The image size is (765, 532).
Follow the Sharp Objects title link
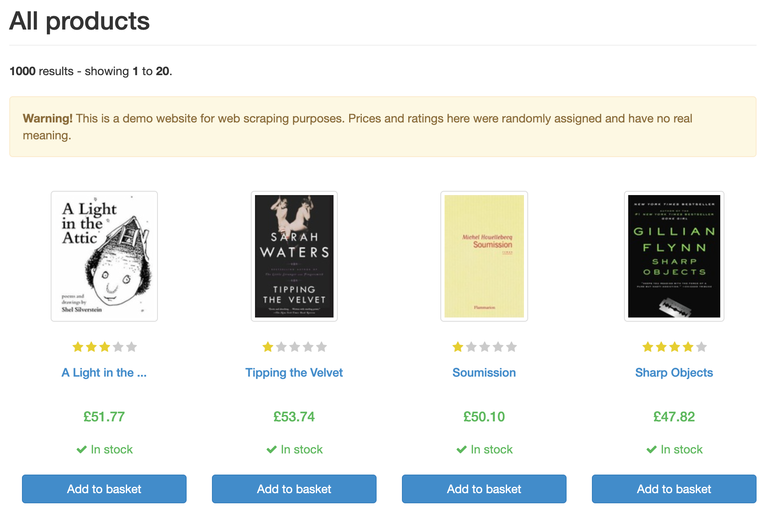(x=674, y=373)
